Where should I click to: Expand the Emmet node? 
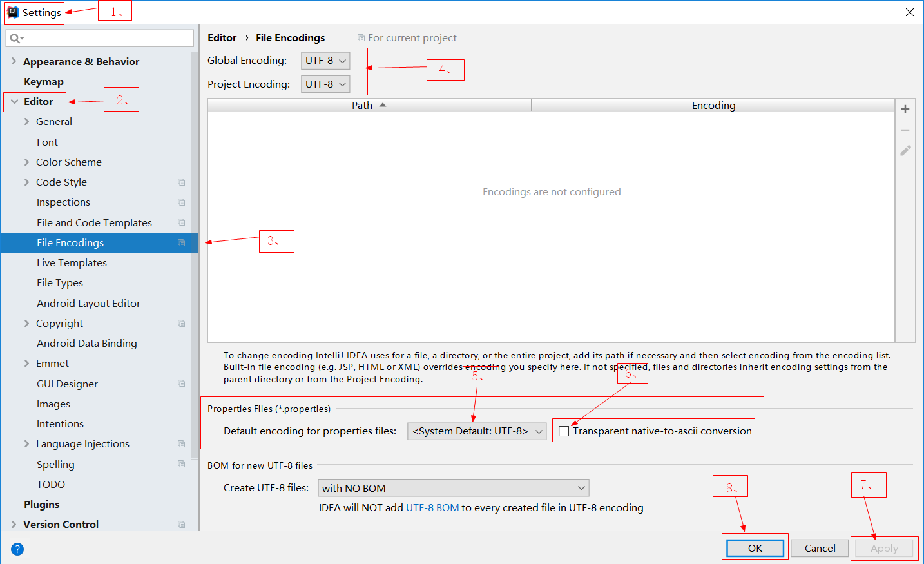[x=26, y=363]
